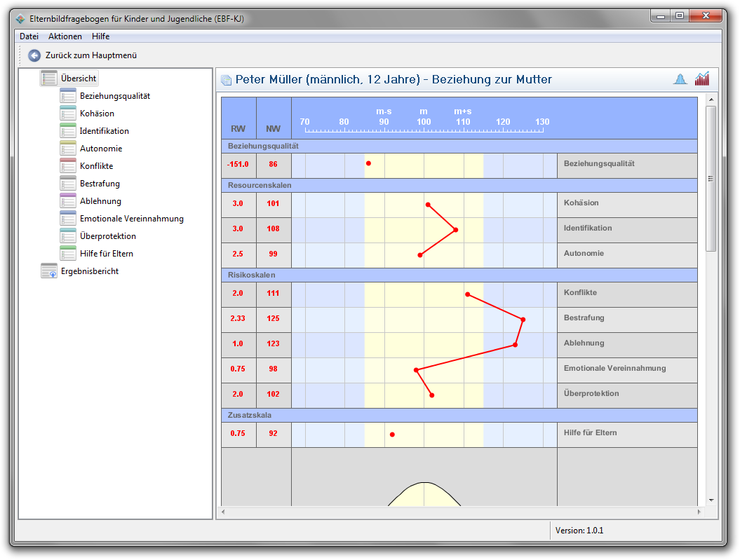Click the Übersicht tree icon
The image size is (740, 560).
(49, 78)
